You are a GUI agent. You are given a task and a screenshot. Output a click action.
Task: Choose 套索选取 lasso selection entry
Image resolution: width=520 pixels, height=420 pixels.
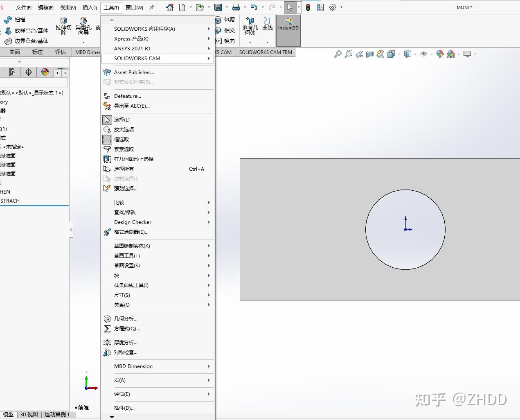coord(158,149)
